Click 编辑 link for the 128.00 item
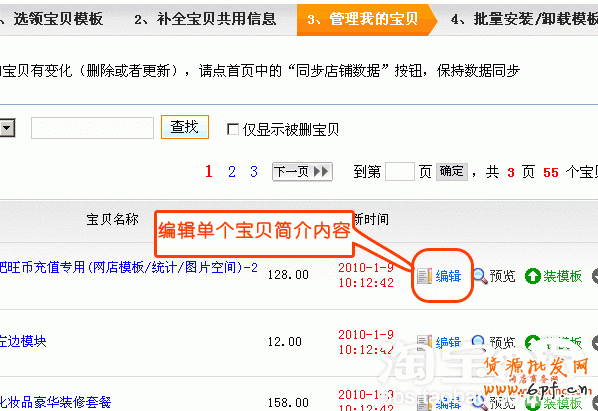Viewport: 598px width, 411px height. tap(448, 276)
